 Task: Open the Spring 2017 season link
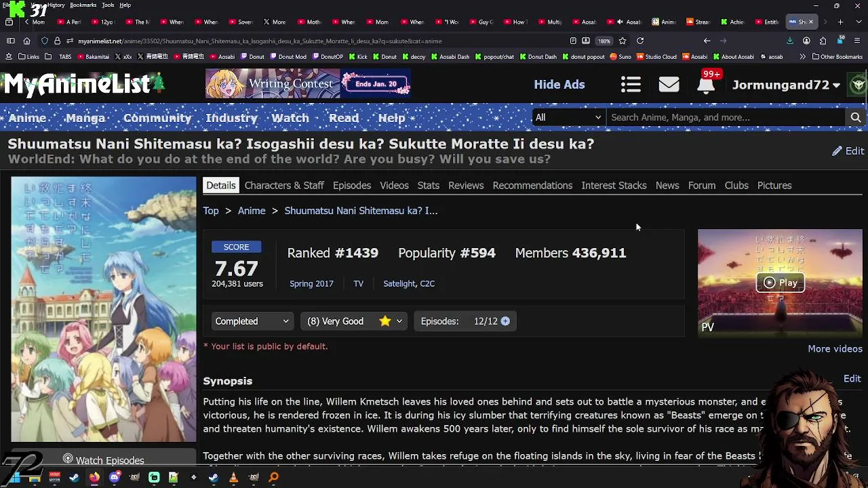pos(311,283)
